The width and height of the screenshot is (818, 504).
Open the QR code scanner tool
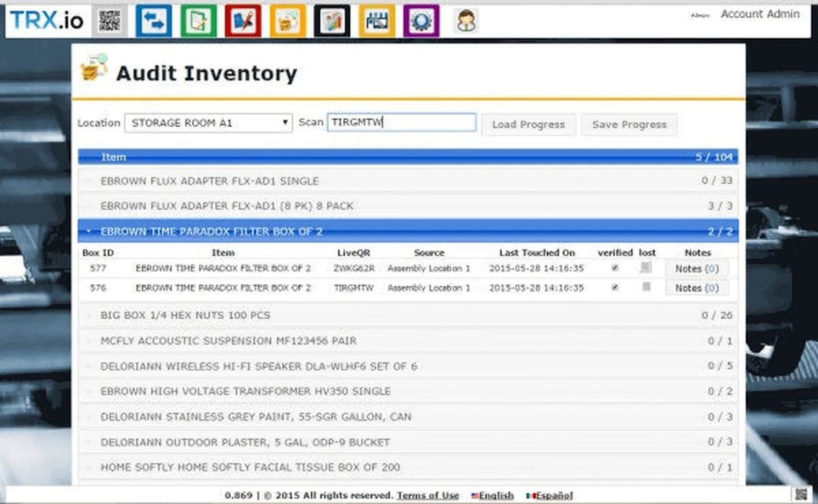(107, 20)
